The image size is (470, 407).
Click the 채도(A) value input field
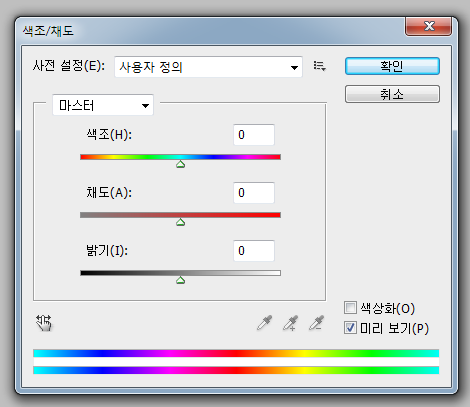click(x=254, y=193)
